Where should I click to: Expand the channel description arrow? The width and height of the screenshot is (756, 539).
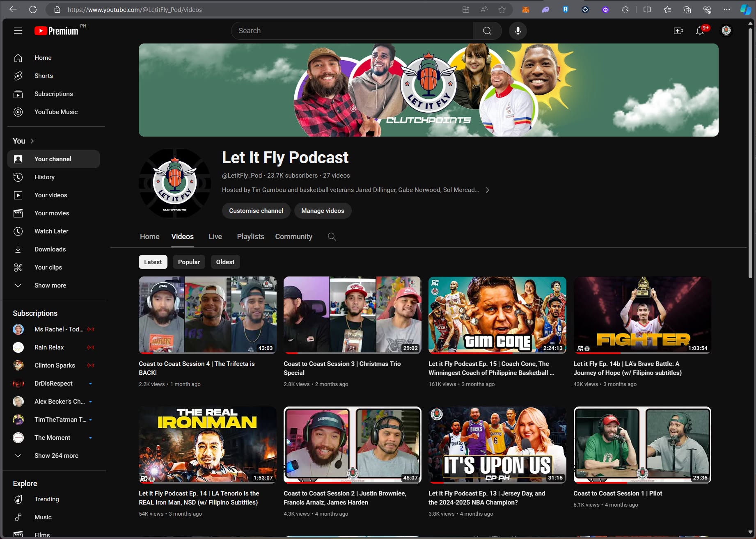487,190
